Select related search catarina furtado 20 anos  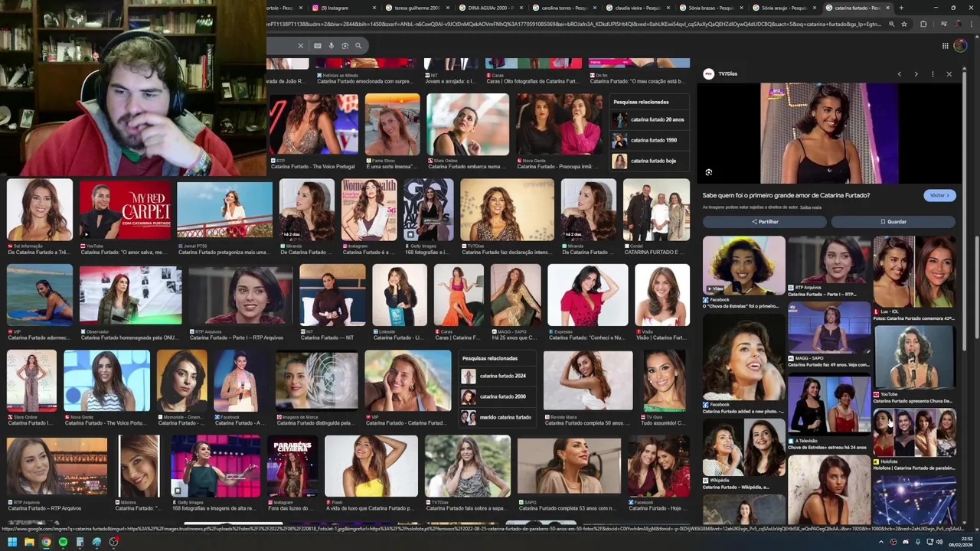coord(649,120)
